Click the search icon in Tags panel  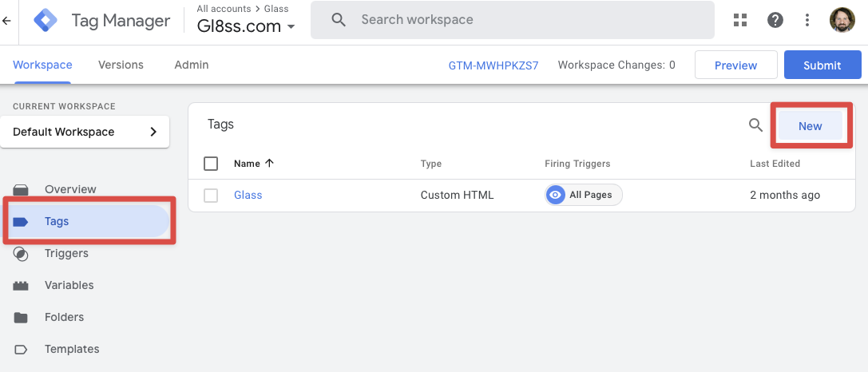(756, 125)
